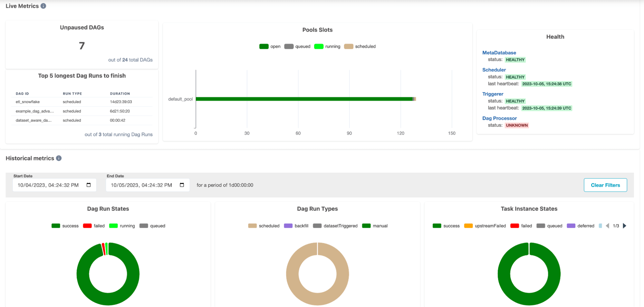Open the Scheduler health link

[494, 70]
